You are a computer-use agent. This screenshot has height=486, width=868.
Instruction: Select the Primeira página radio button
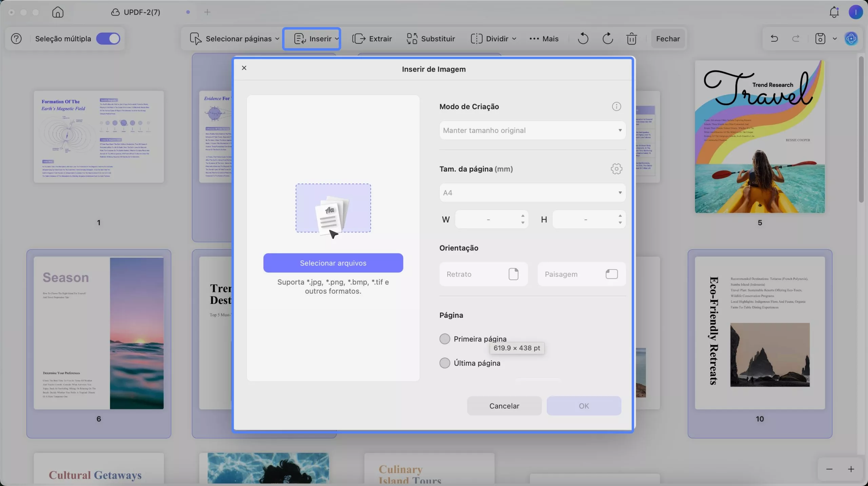click(445, 339)
